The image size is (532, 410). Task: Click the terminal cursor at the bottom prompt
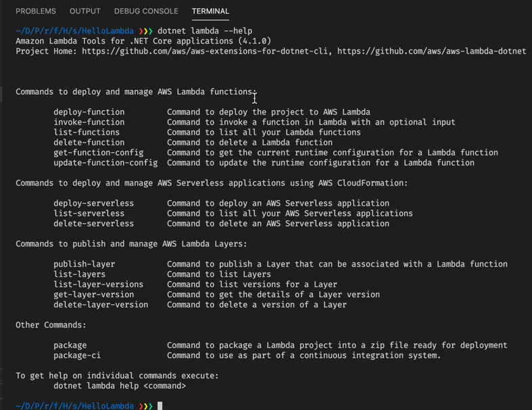[x=160, y=406]
